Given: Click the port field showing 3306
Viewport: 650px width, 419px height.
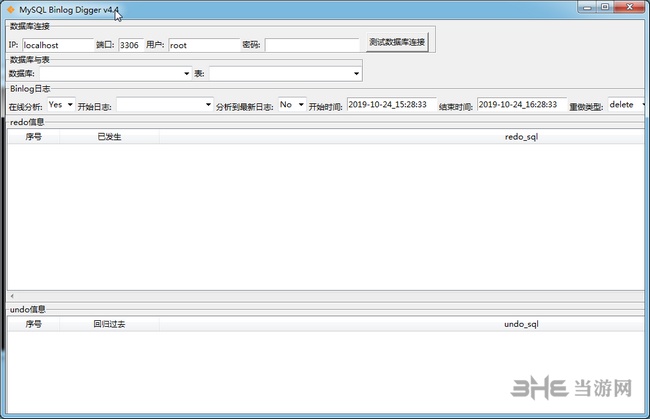Looking at the screenshot, I should click(x=131, y=45).
